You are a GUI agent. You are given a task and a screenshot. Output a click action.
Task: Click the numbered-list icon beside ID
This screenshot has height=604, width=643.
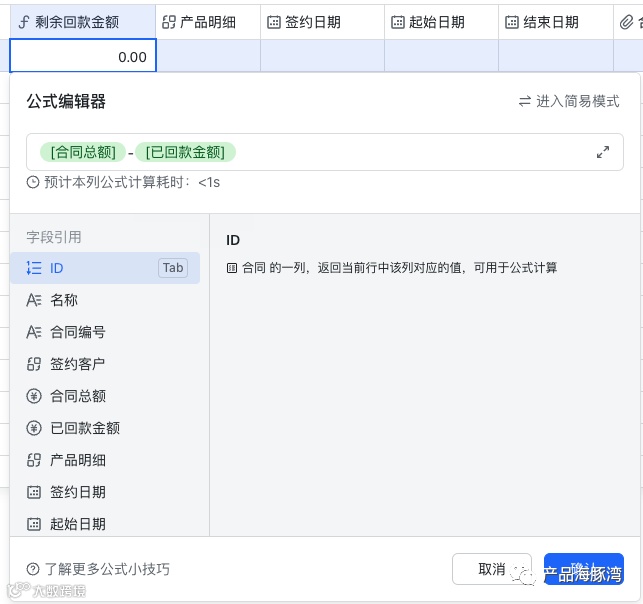34,268
